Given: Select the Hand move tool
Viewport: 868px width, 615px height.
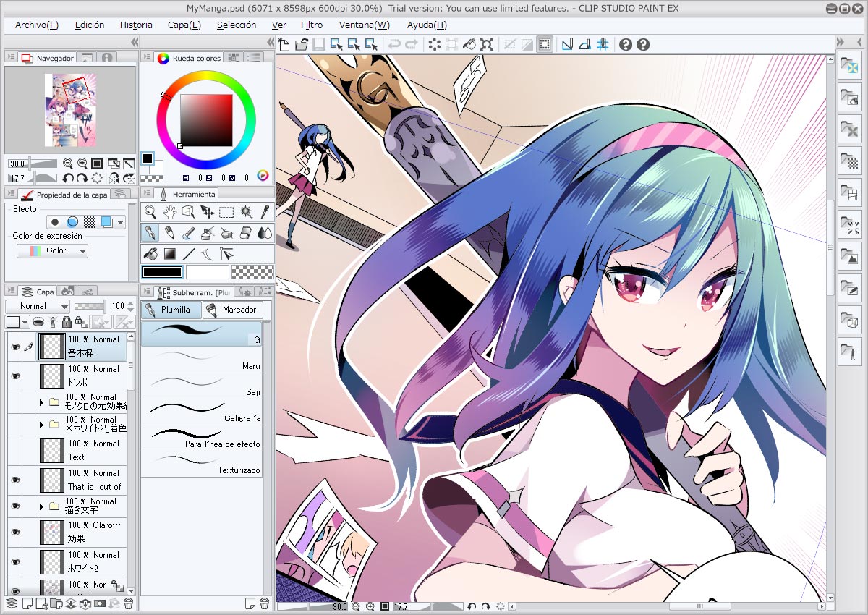Looking at the screenshot, I should pos(169,212).
